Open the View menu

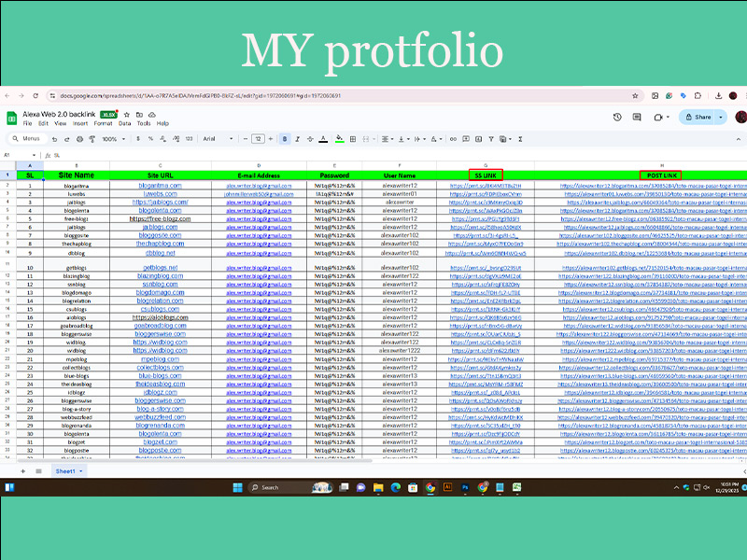(x=61, y=123)
